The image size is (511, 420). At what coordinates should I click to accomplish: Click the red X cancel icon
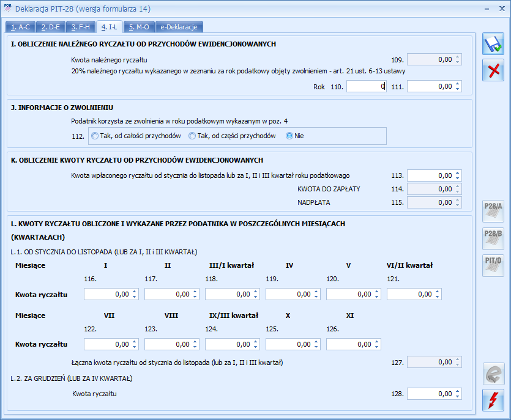[x=493, y=70]
